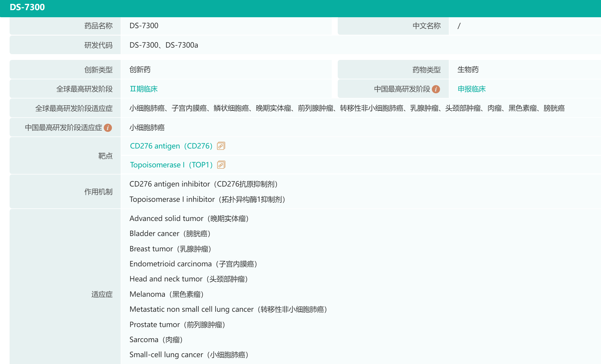Click link icon beside Topoisomerase I target
This screenshot has height=364, width=601.
click(x=221, y=165)
